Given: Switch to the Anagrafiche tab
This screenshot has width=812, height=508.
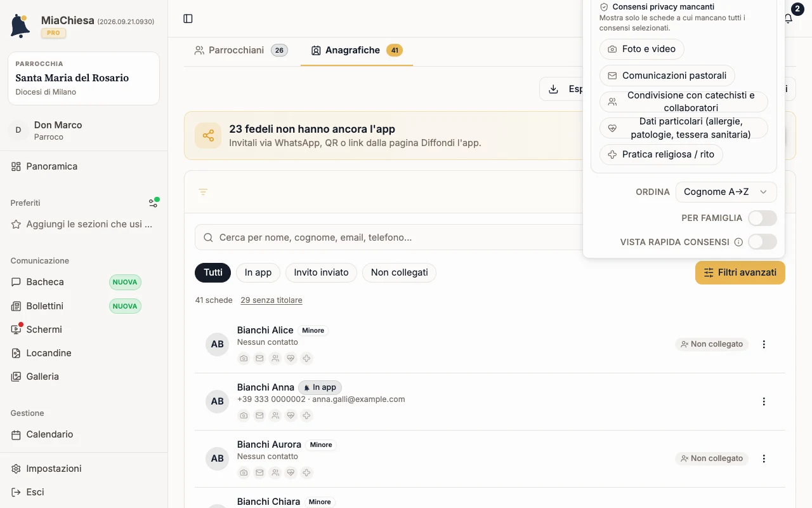Looking at the screenshot, I should click(357, 50).
